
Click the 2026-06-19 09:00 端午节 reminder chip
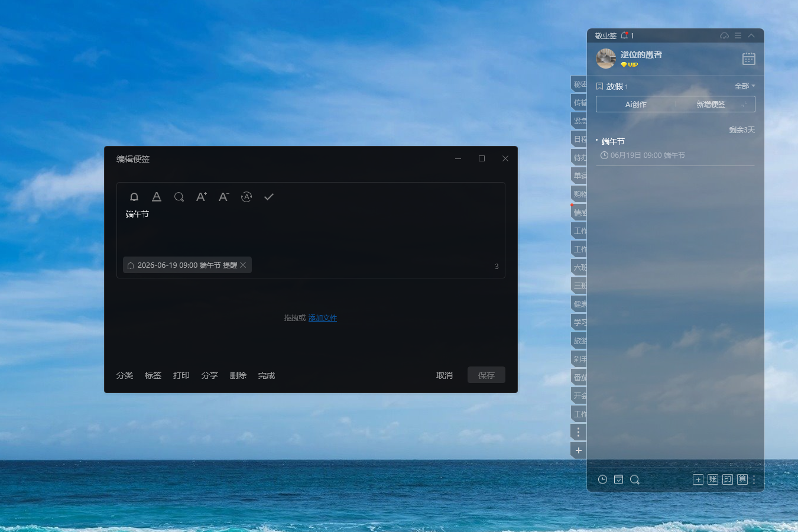point(187,265)
